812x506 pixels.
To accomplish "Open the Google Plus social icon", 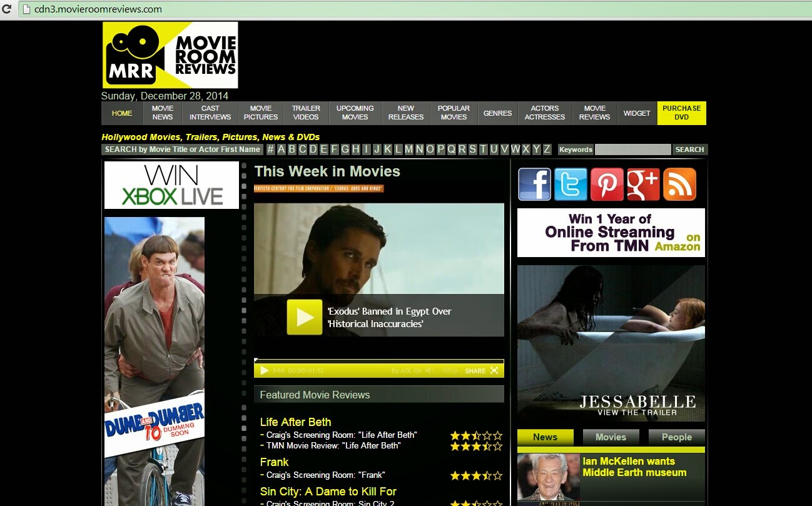I will tap(643, 184).
